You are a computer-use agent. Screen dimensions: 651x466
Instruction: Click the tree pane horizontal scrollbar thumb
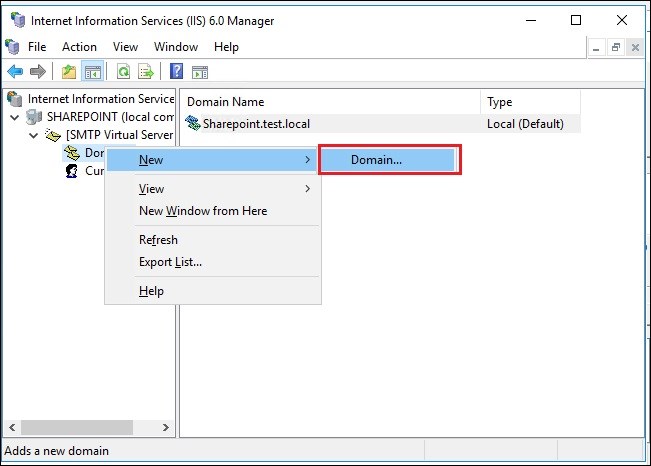coord(77,427)
